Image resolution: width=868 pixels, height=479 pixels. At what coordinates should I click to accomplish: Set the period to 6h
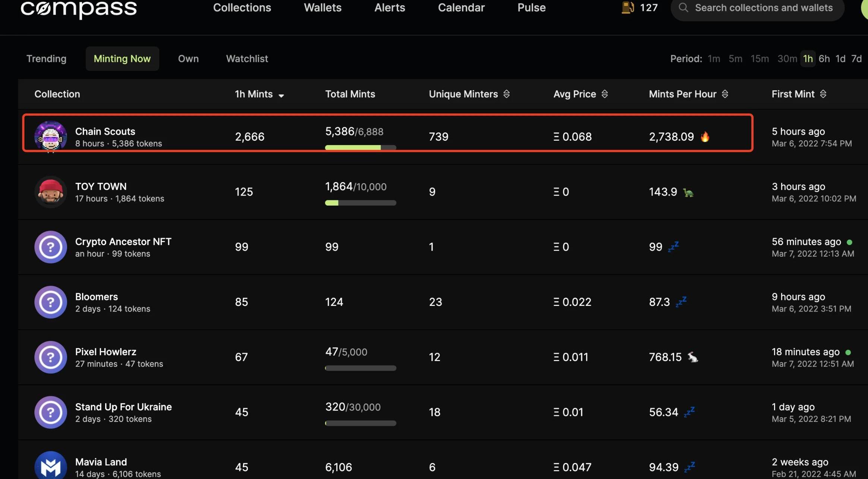click(x=824, y=59)
